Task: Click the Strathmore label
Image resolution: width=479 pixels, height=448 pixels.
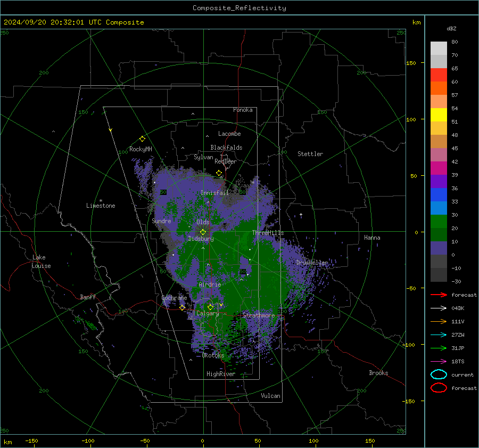Action: click(259, 315)
